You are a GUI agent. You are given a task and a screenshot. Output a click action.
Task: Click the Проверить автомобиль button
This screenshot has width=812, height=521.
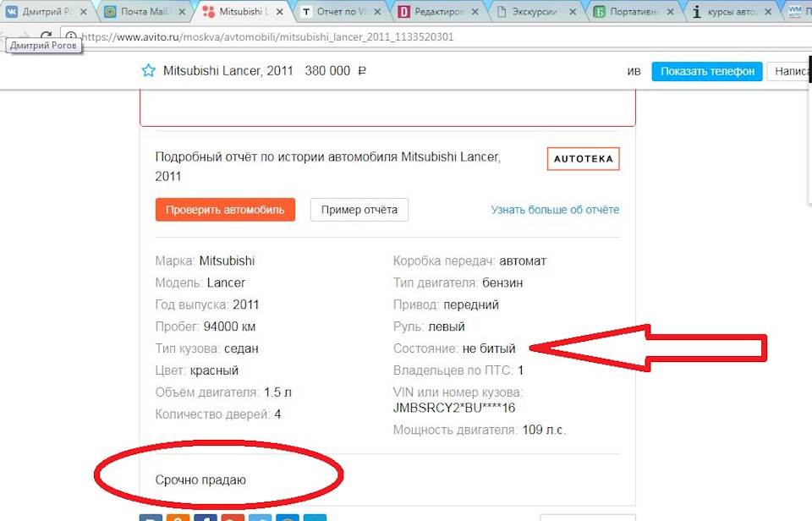[x=225, y=210]
